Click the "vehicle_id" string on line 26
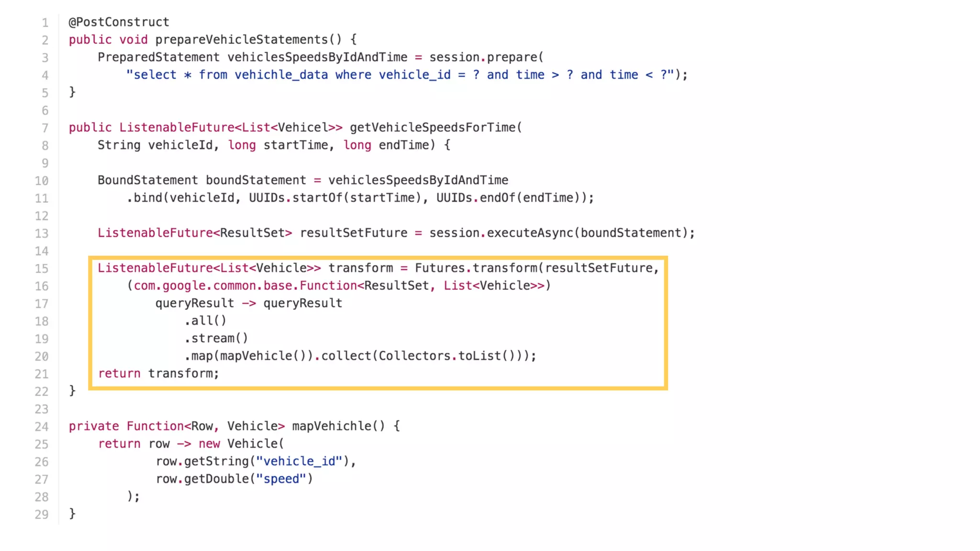The height and width of the screenshot is (551, 980). pos(299,461)
